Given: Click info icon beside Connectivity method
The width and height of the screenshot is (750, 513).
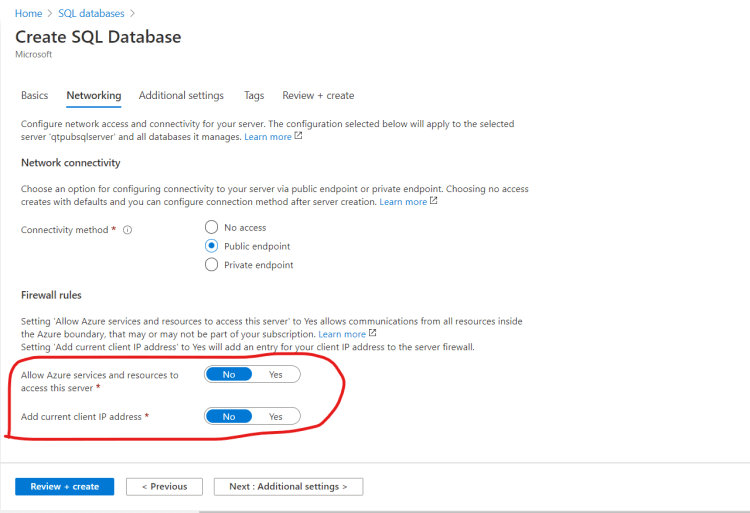Looking at the screenshot, I should pos(127,230).
